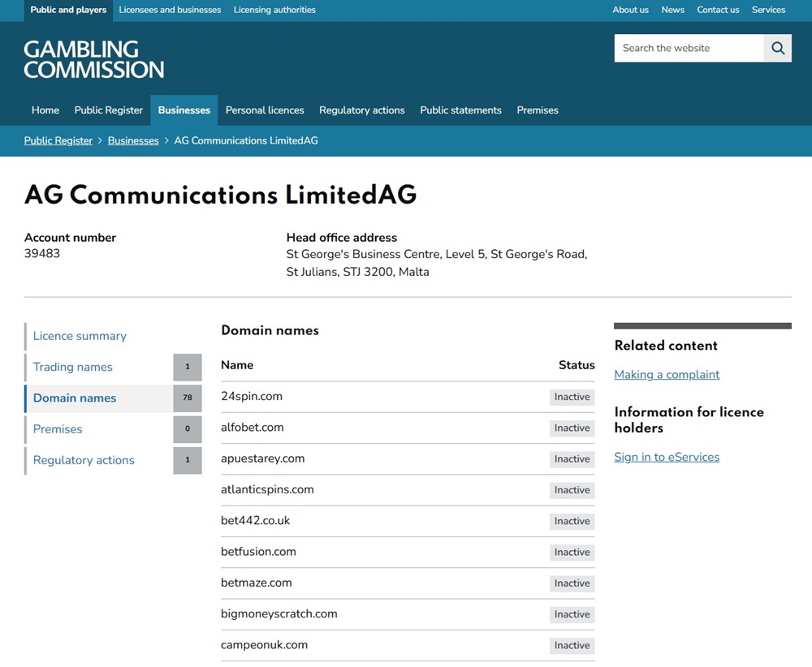Select the atlanticspins.com domain name
812x667 pixels.
click(267, 489)
